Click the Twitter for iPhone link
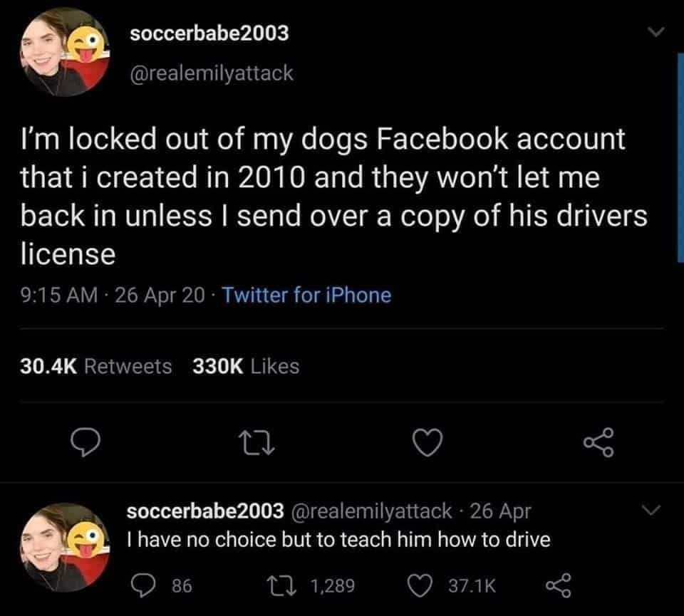This screenshot has width=684, height=616. pyautogui.click(x=307, y=295)
